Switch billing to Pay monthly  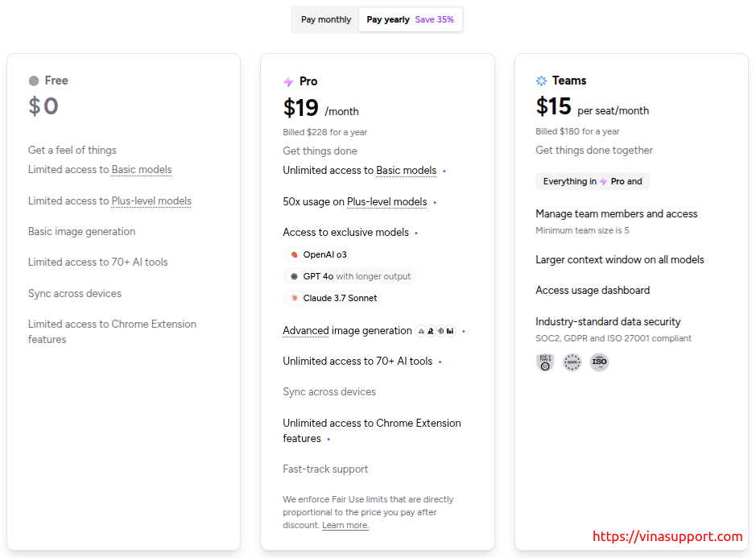pyautogui.click(x=326, y=20)
